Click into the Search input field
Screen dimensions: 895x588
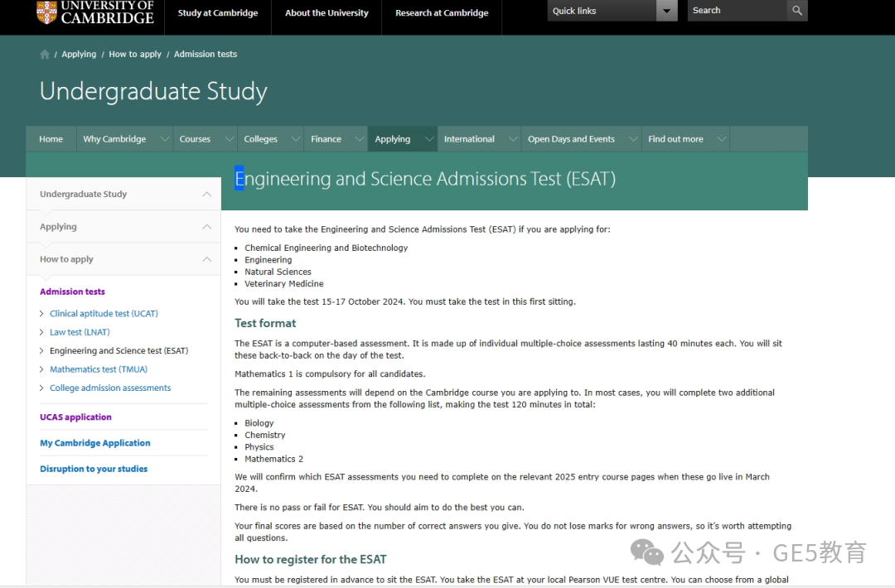pos(737,10)
